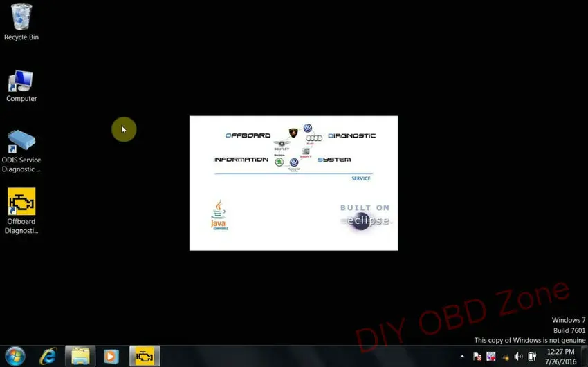Show hidden system tray icons arrow
This screenshot has height=367, width=588.
(x=462, y=357)
